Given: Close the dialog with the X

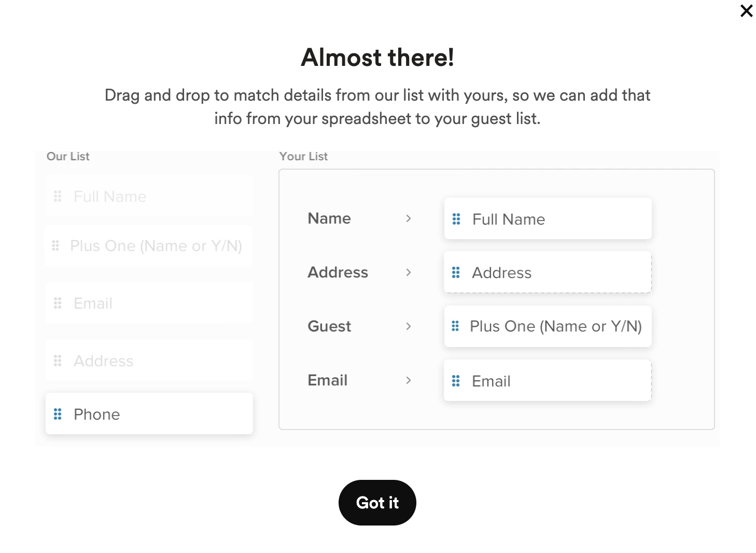Looking at the screenshot, I should click(x=747, y=11).
